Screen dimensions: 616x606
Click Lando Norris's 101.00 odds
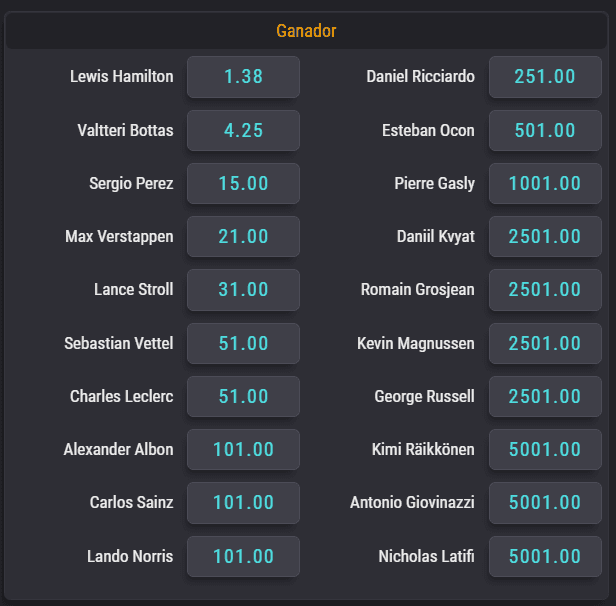tap(243, 557)
